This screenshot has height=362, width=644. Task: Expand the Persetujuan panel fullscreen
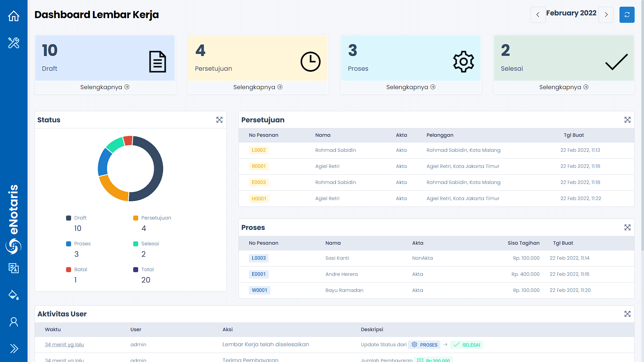[628, 120]
